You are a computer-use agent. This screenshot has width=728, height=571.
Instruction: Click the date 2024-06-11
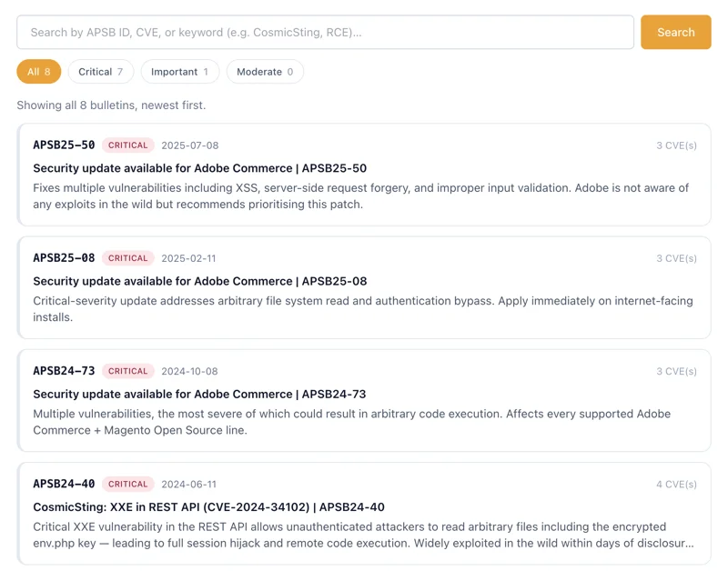click(188, 484)
